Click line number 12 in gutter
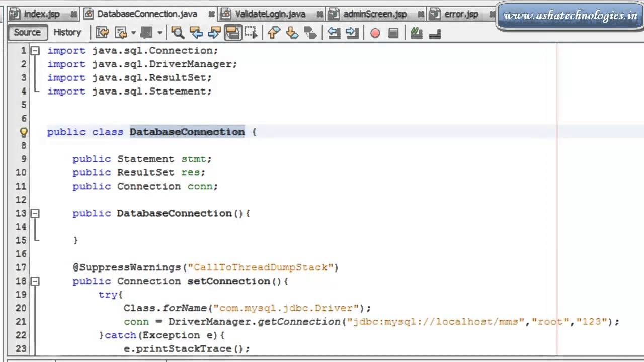644x362 pixels. click(x=21, y=200)
